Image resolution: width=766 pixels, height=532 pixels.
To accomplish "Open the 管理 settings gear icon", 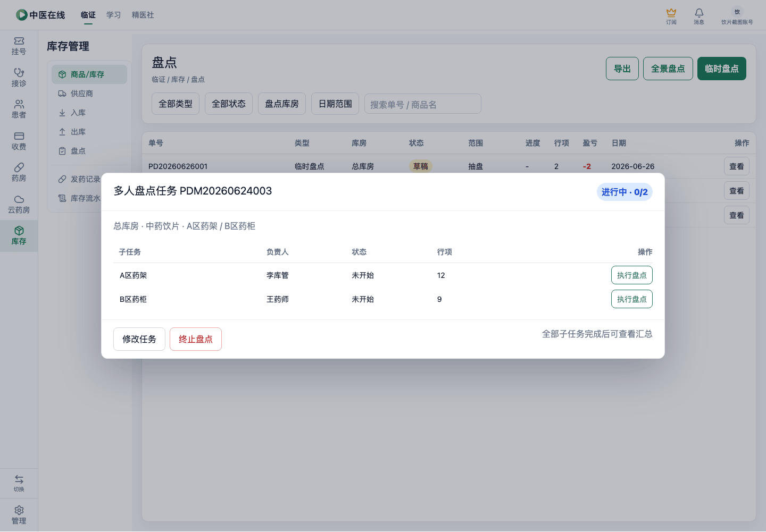I will click(x=19, y=515).
